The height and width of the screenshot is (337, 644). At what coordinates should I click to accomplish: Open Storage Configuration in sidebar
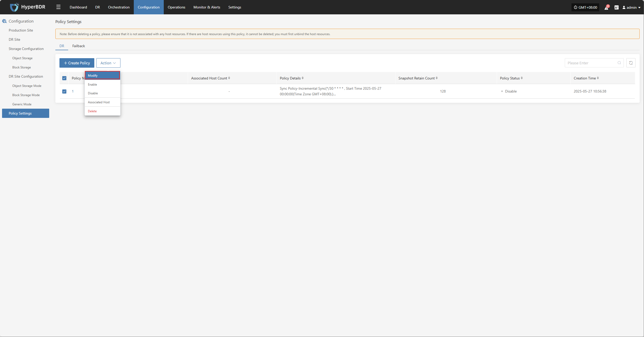tap(26, 49)
